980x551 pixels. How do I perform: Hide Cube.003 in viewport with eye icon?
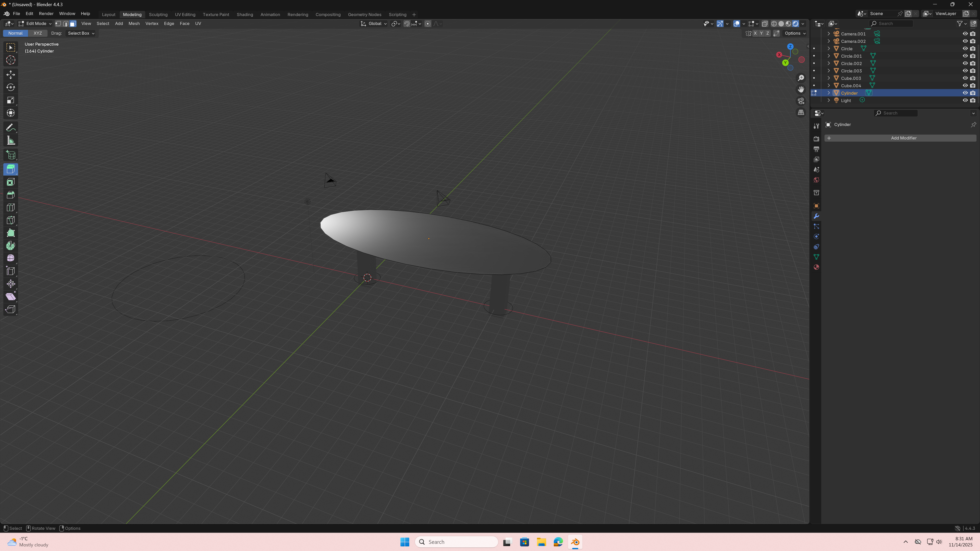coord(965,78)
